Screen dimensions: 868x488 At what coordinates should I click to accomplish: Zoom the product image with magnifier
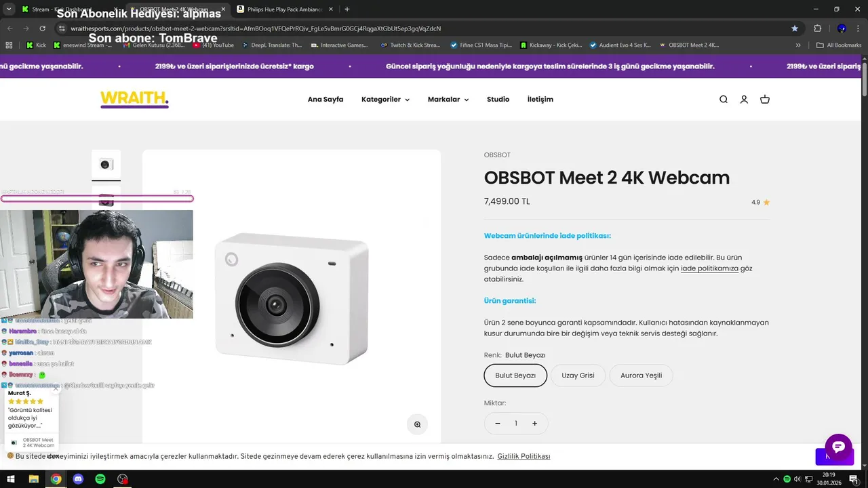click(417, 424)
